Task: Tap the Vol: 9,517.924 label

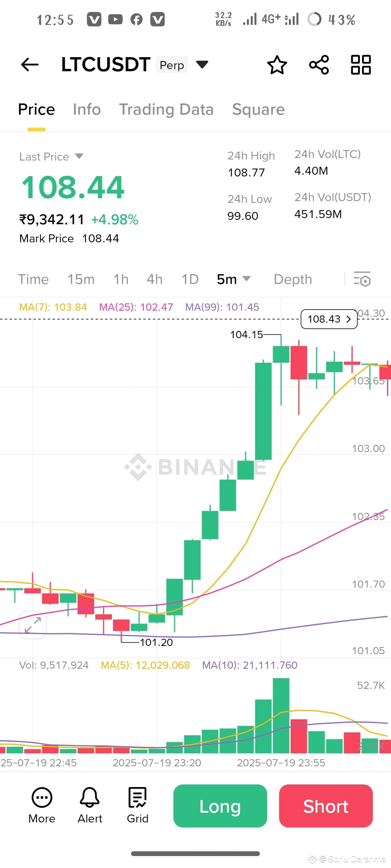Action: (54, 665)
